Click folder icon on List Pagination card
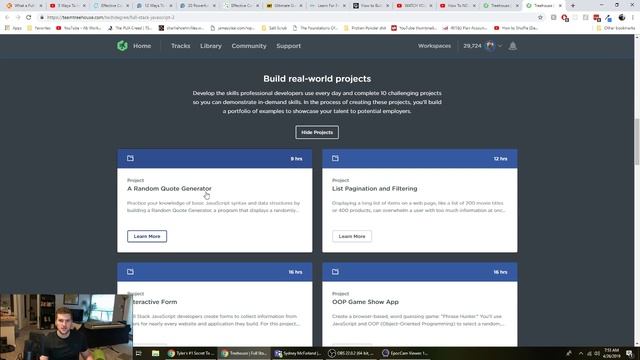This screenshot has height=360, width=640. point(335,158)
